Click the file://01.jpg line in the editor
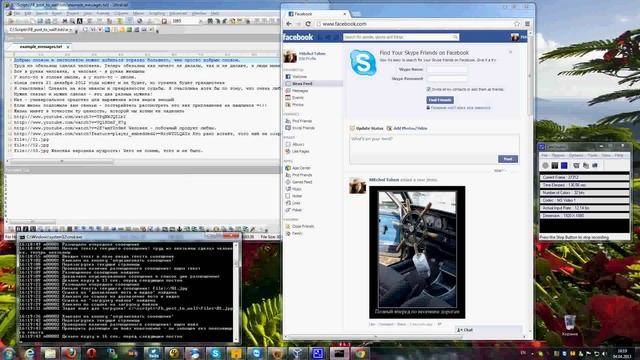Viewport: 640px width, 360px height. (x=31, y=139)
